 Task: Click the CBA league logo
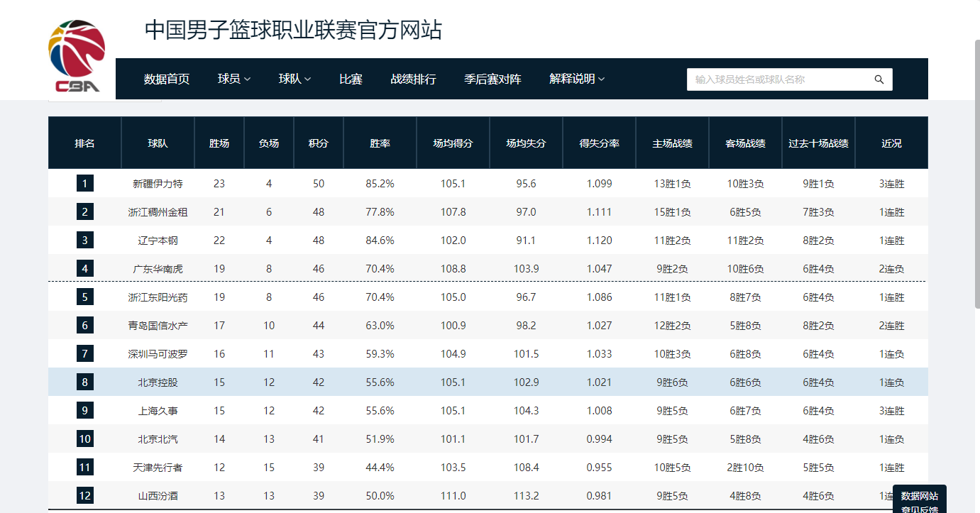[x=77, y=56]
